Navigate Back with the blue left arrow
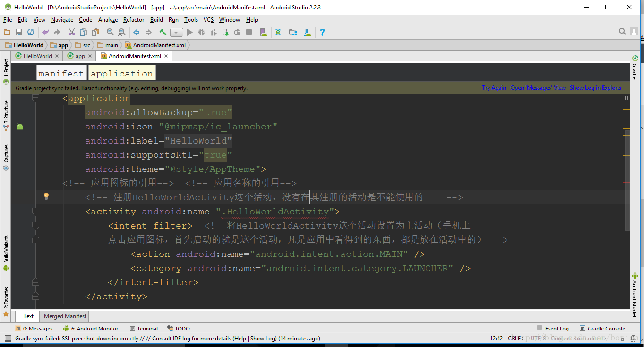Viewport: 644px width, 347px height. click(x=137, y=32)
